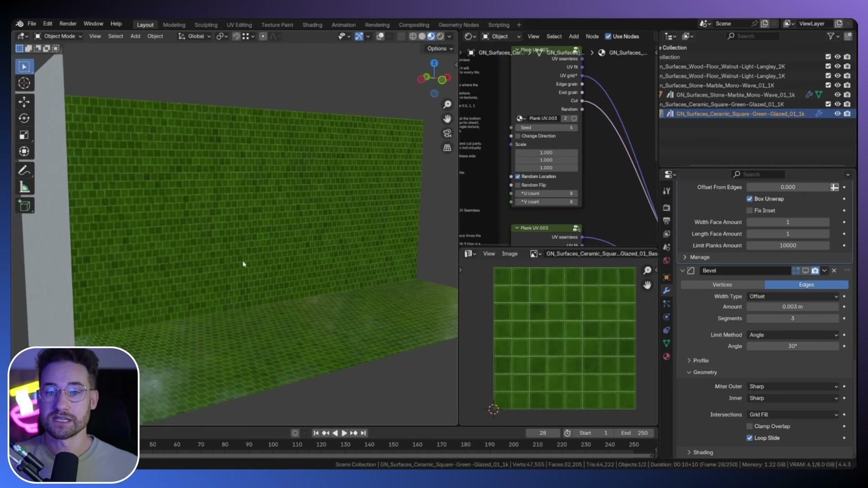Select the Select Box tool
Viewport: 868px width, 488px height.
(x=24, y=67)
